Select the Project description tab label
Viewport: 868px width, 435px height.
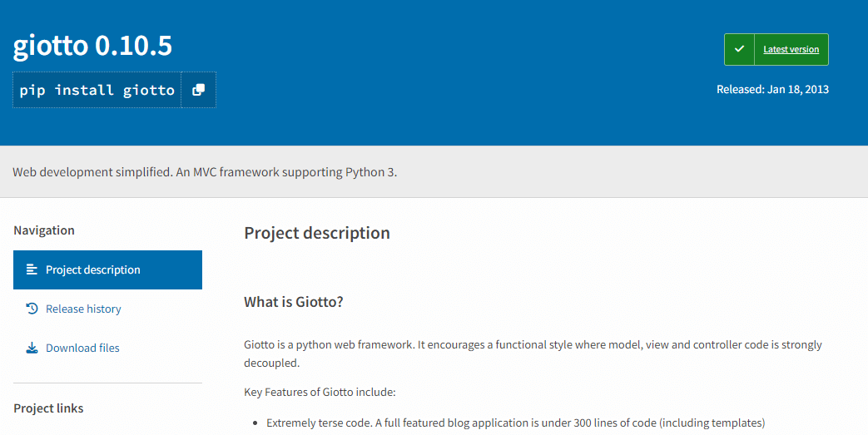pyautogui.click(x=92, y=269)
